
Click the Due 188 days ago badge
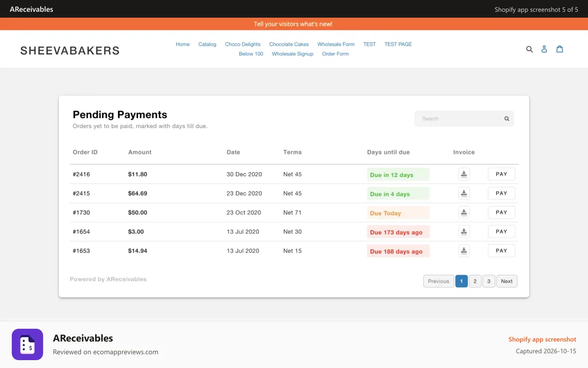point(398,251)
